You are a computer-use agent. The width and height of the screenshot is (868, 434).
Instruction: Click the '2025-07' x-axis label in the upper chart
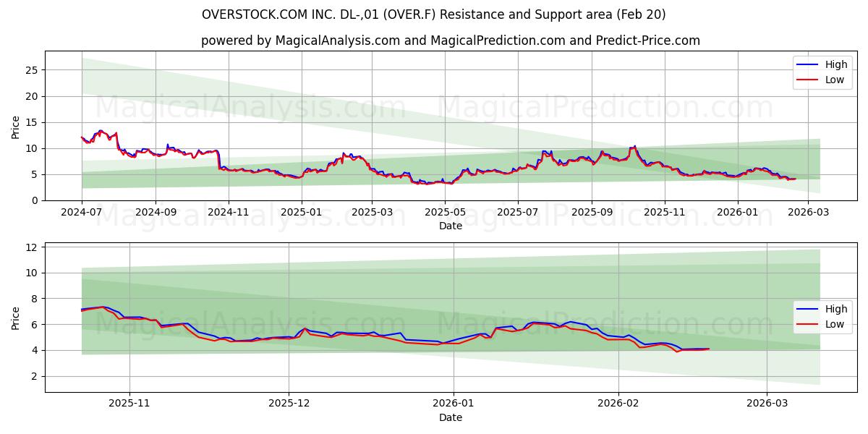518,213
